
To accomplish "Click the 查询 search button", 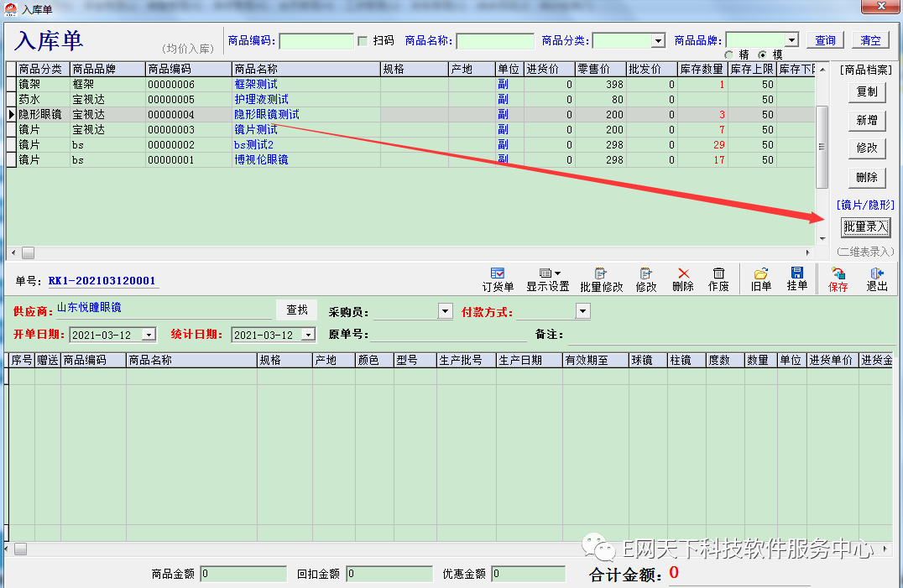I will coord(825,40).
